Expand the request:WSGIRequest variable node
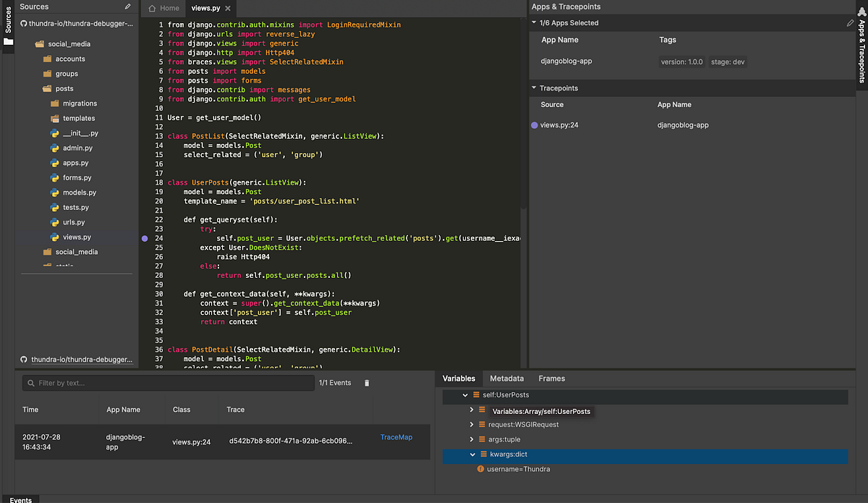Viewport: 868px width, 503px height. (x=472, y=425)
